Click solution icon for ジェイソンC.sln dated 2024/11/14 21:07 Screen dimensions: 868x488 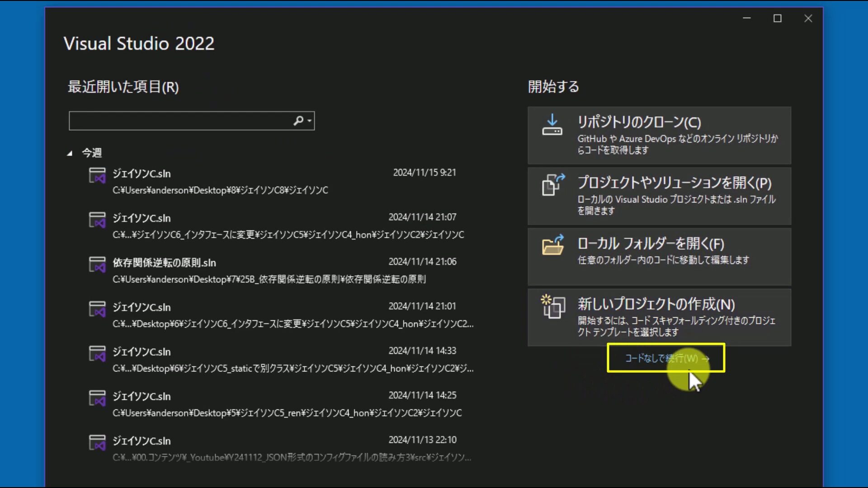97,220
